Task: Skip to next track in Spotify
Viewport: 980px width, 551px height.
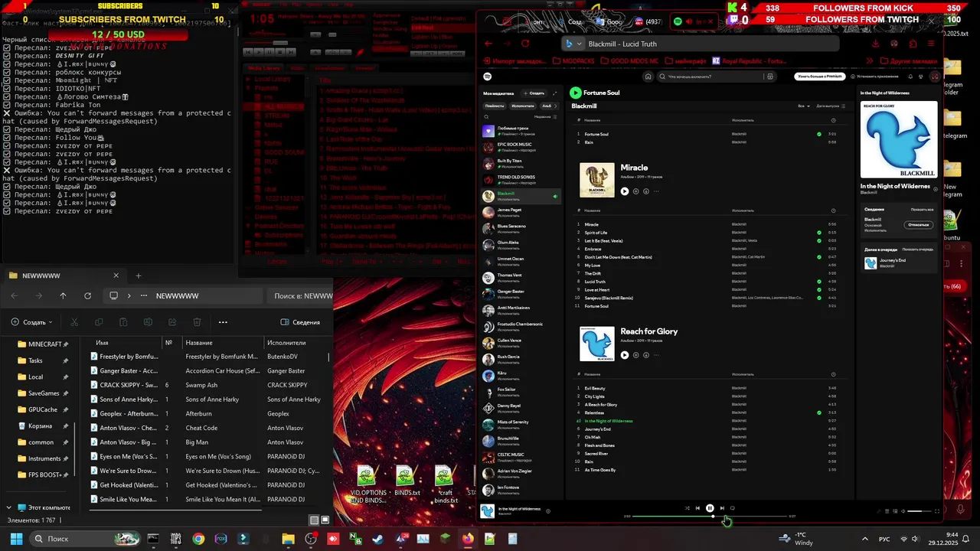Action: point(721,508)
